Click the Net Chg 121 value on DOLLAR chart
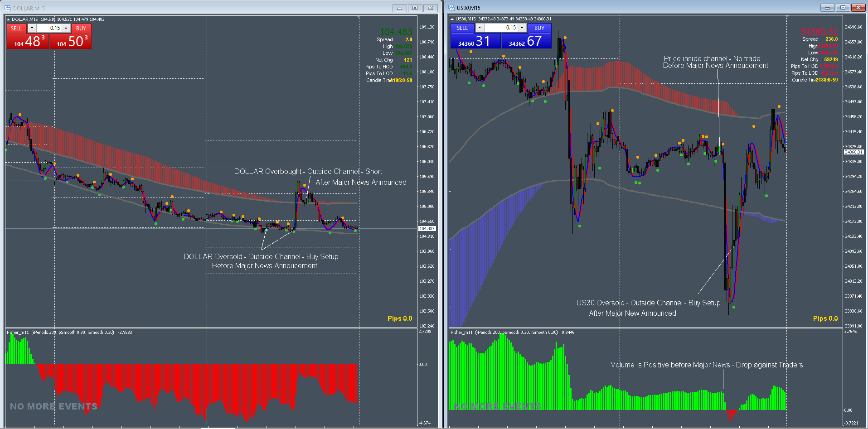Screen dimensions: 868x429 (408, 60)
